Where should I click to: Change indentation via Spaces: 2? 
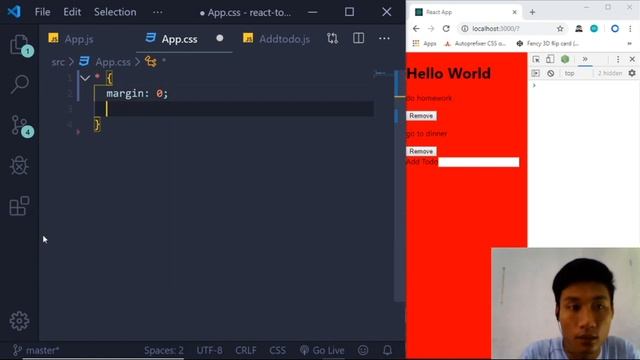tap(164, 350)
